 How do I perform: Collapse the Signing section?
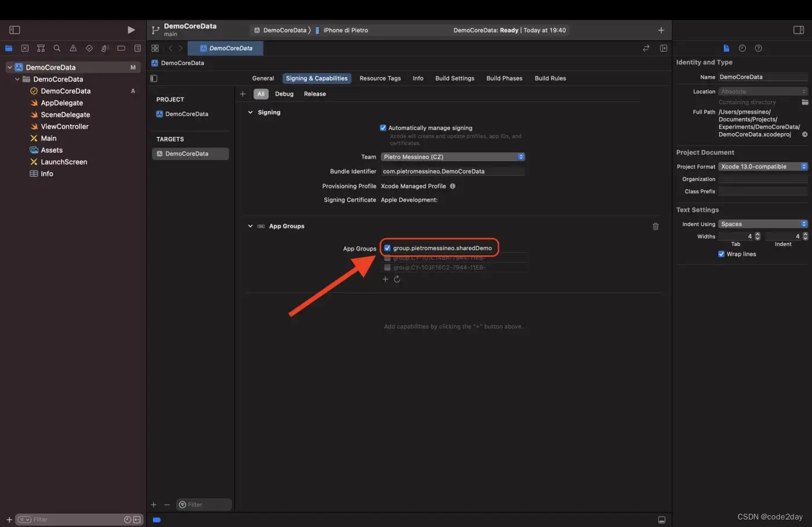coord(251,112)
